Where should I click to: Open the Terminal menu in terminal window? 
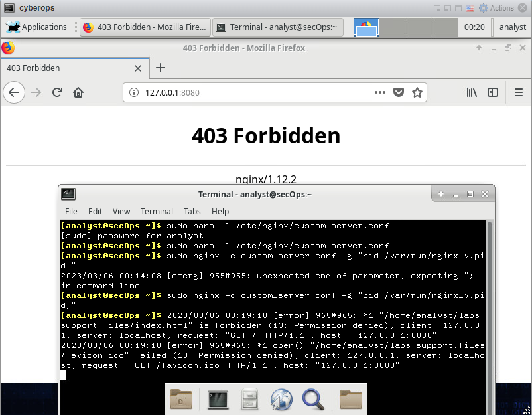157,212
